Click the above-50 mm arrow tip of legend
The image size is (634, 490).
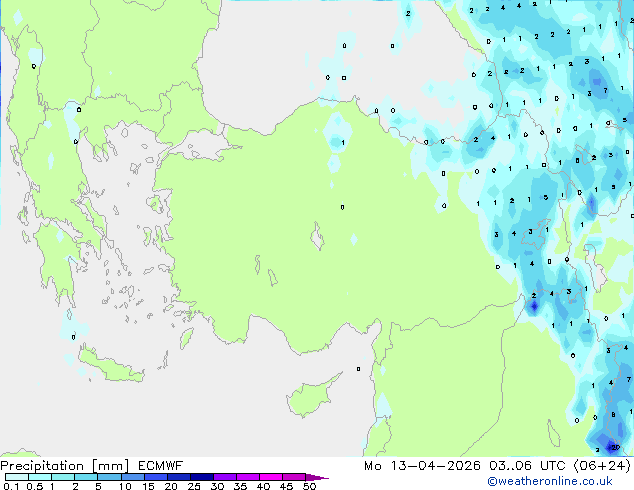317,477
